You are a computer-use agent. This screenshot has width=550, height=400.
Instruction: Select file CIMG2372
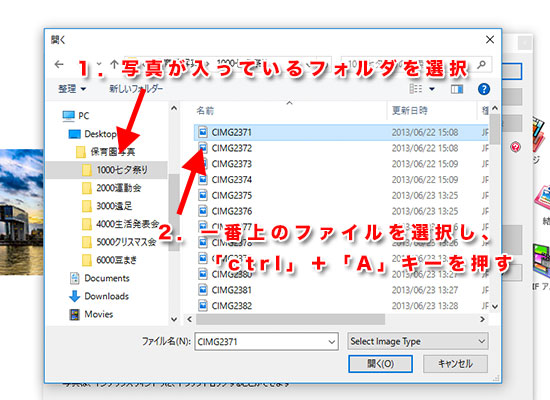pyautogui.click(x=232, y=148)
